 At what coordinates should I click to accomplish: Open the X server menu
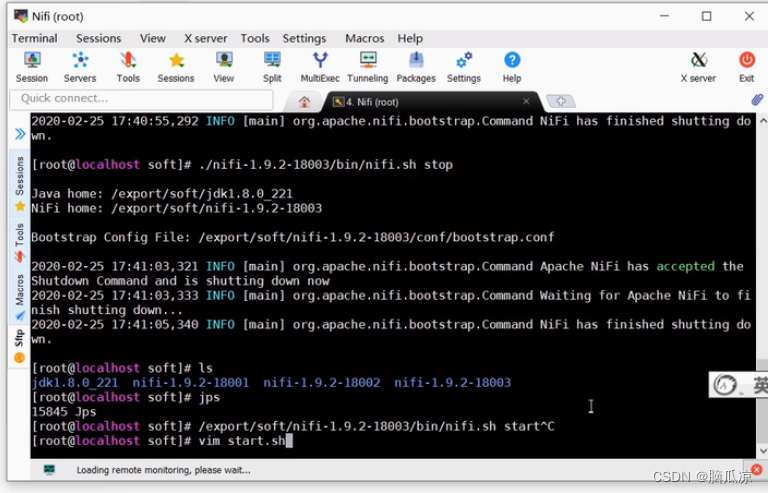pyautogui.click(x=205, y=38)
